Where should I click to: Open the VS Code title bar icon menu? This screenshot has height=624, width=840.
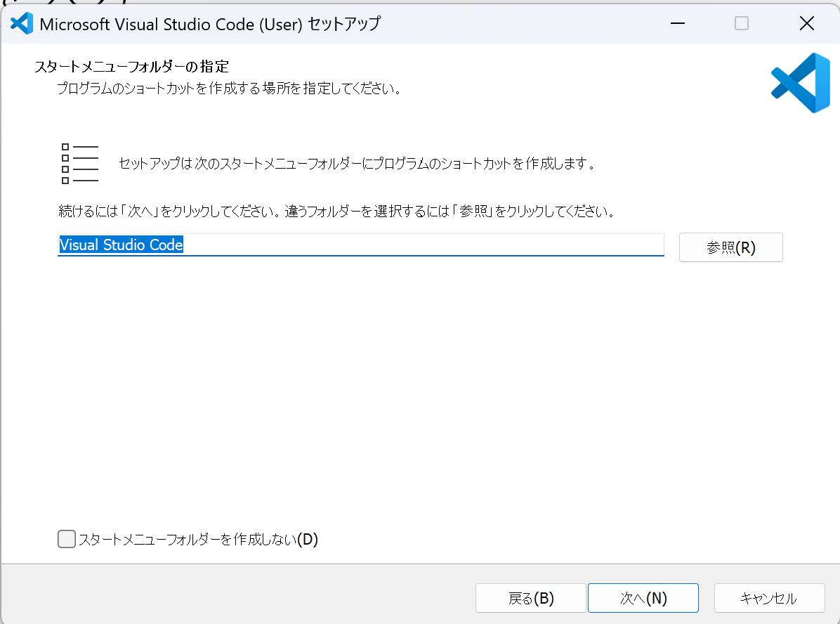(x=22, y=24)
